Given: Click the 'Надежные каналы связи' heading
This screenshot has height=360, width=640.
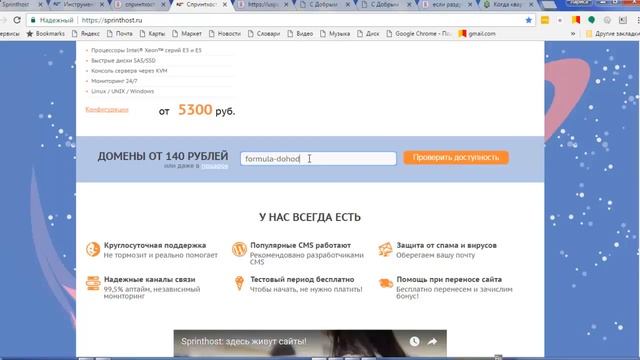Looking at the screenshot, I should [x=149, y=280].
